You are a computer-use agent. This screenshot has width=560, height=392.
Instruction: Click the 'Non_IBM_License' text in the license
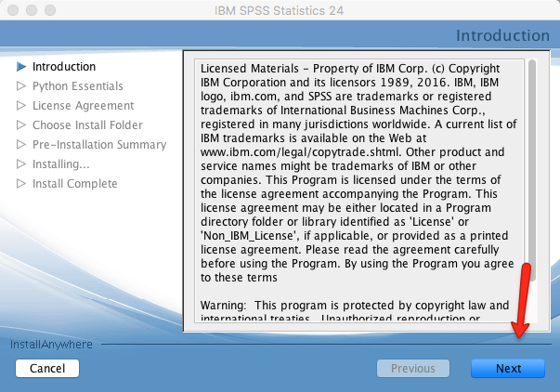[247, 236]
